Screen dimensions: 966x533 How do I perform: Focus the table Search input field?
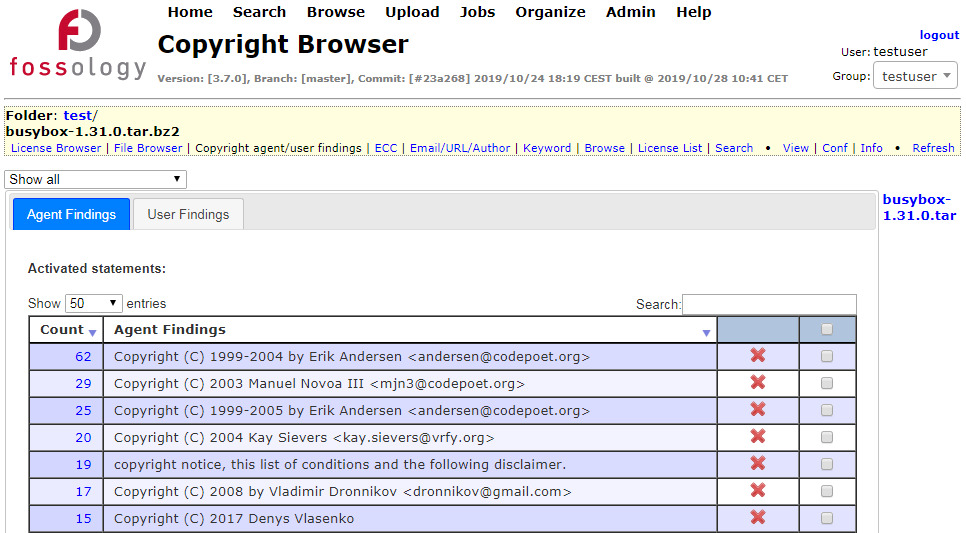[769, 304]
